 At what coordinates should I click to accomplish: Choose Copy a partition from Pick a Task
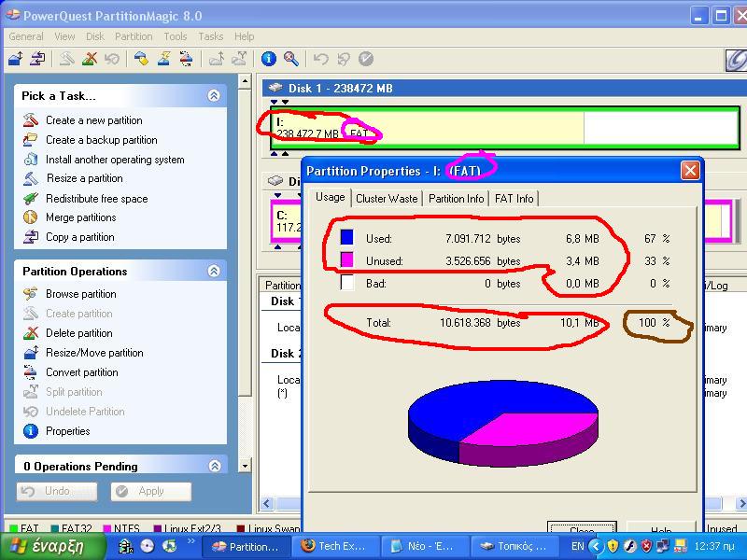80,237
